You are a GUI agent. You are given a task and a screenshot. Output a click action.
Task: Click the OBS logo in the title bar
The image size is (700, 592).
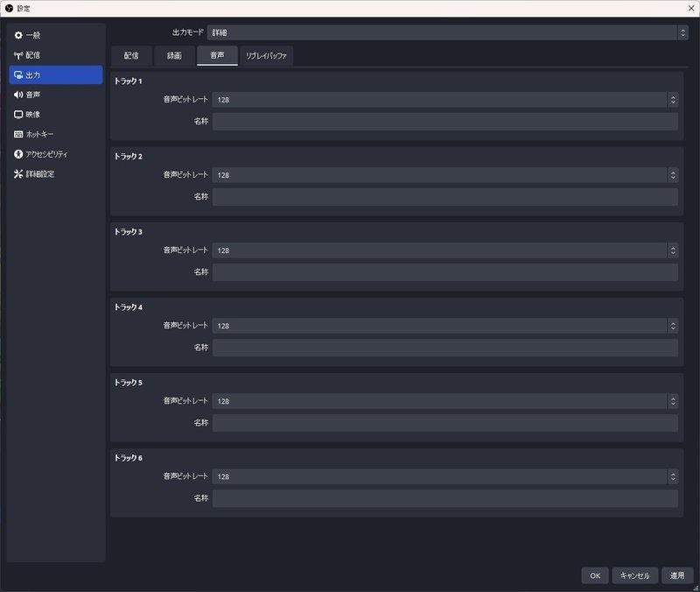(x=9, y=9)
